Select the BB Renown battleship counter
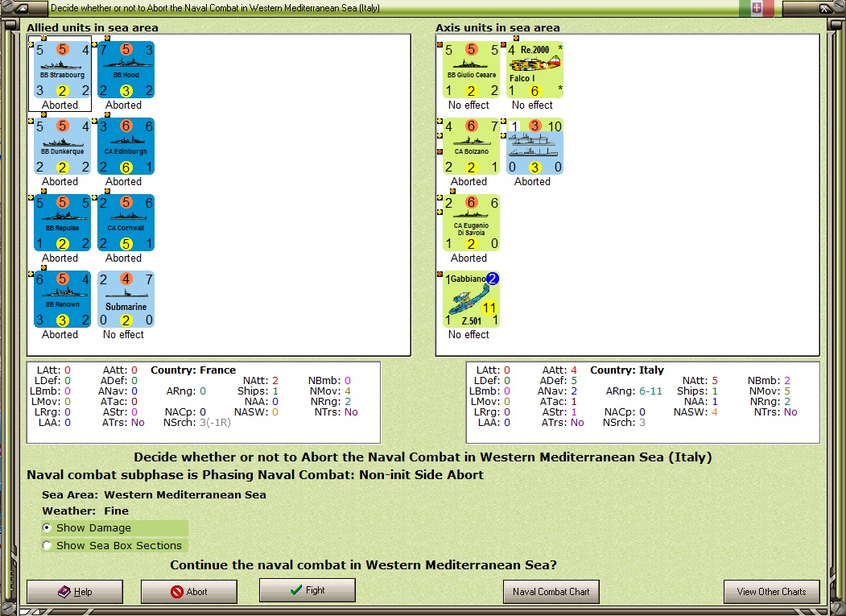Image resolution: width=846 pixels, height=616 pixels. point(63,300)
